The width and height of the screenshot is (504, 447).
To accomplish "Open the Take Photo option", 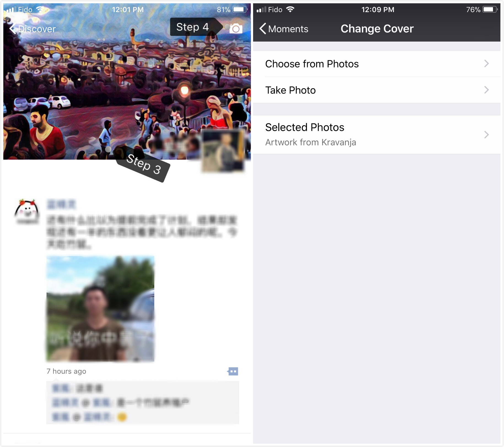I will tap(376, 90).
